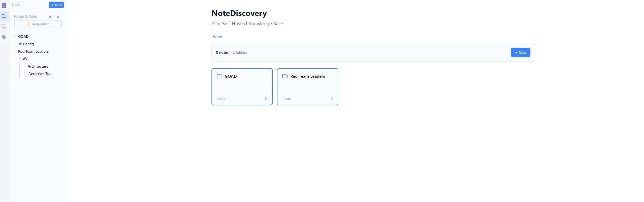This screenshot has height=202, width=644.
Task: Click the Home breadcrumb link
Action: coord(217,36)
